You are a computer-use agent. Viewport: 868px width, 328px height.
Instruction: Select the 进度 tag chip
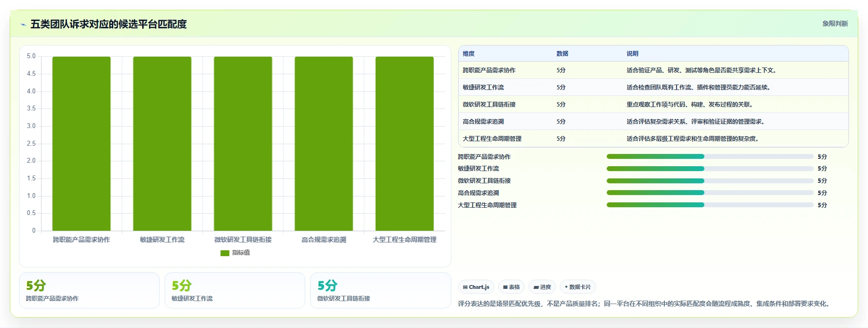(x=542, y=287)
